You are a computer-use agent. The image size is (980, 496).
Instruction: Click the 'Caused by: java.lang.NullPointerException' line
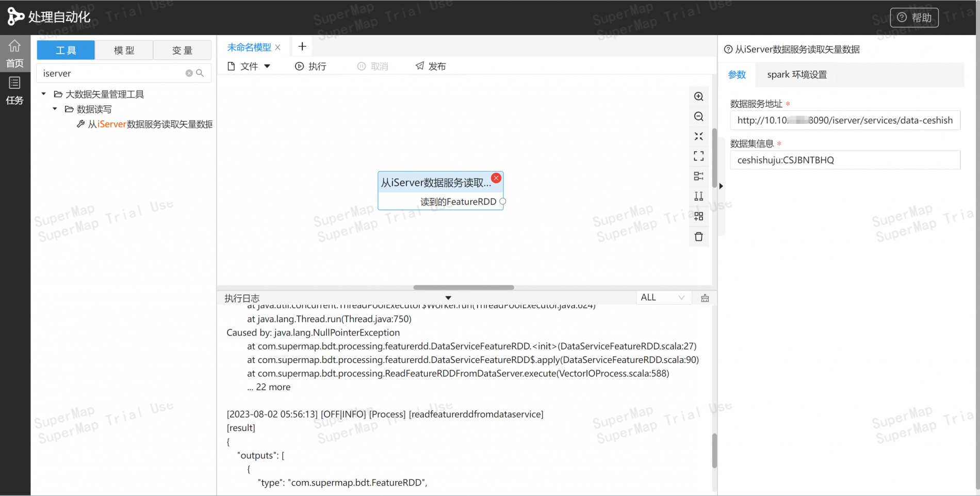pos(313,332)
